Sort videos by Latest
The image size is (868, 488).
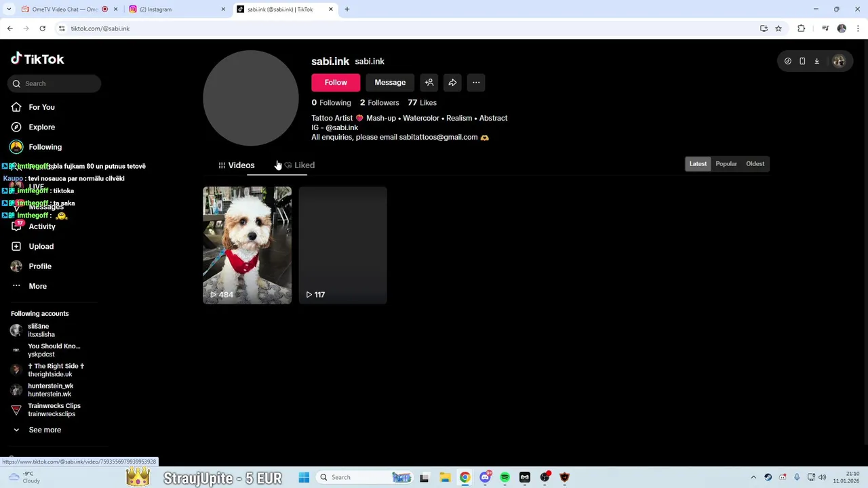click(x=698, y=164)
